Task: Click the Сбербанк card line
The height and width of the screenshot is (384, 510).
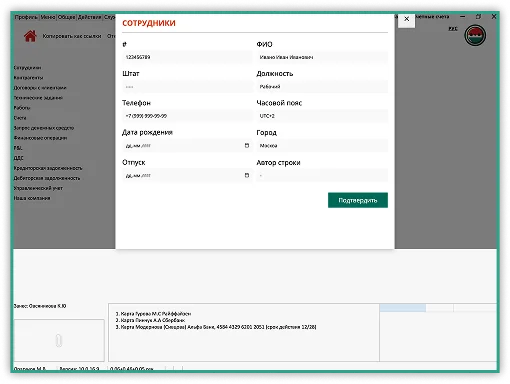Action: coord(150,320)
